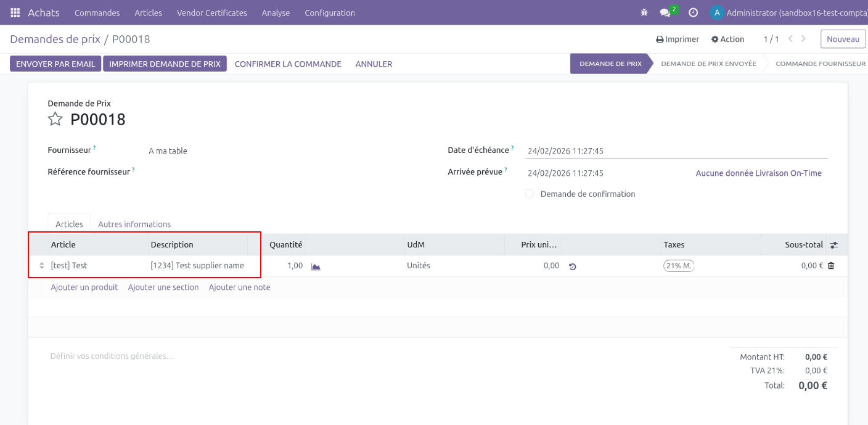Image resolution: width=868 pixels, height=425 pixels.
Task: Click the debug bug icon
Action: coord(644,12)
